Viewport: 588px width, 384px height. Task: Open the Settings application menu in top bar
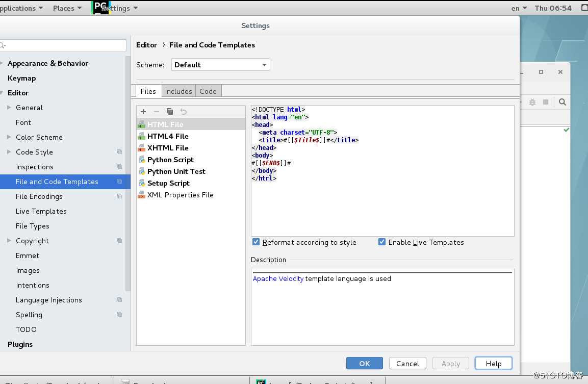[x=119, y=8]
